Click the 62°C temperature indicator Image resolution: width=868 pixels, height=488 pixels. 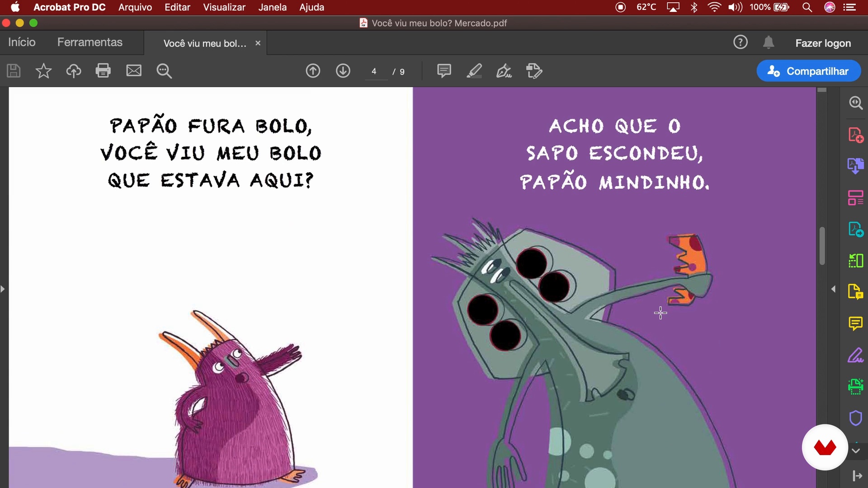(x=646, y=7)
